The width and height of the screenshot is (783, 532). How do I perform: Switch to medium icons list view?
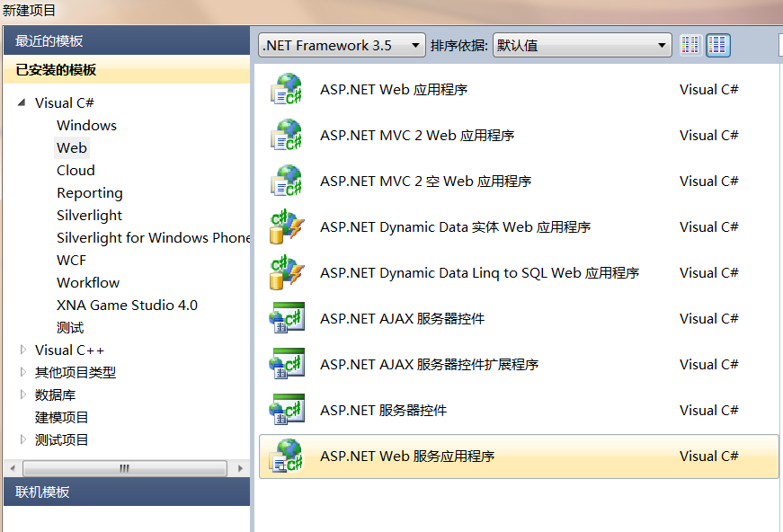point(717,46)
